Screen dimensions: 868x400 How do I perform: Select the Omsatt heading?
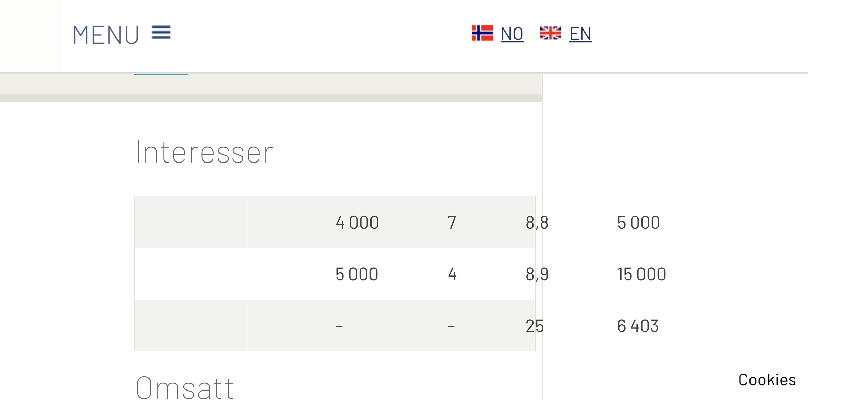tap(185, 387)
